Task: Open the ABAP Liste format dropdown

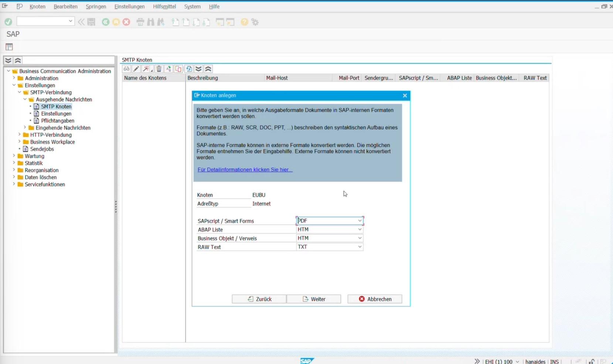Action: tap(360, 229)
